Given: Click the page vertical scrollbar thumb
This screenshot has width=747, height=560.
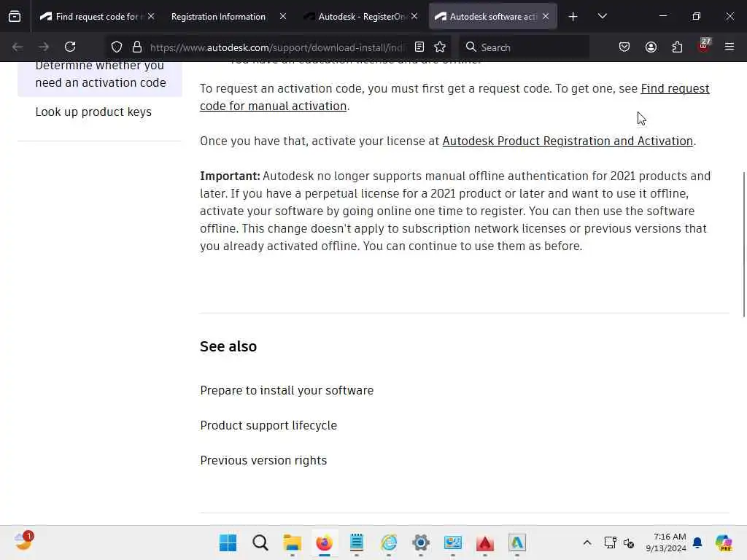Looking at the screenshot, I should coord(743,244).
